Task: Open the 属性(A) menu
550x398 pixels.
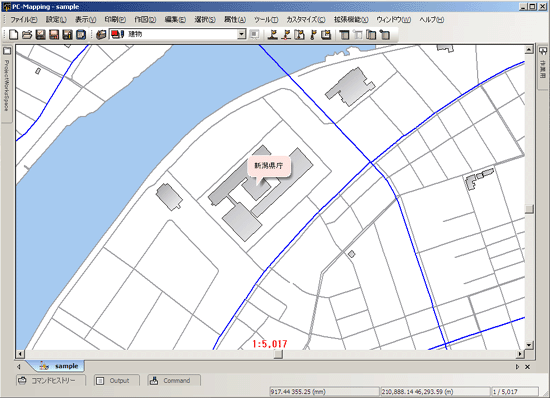Action: click(x=235, y=20)
